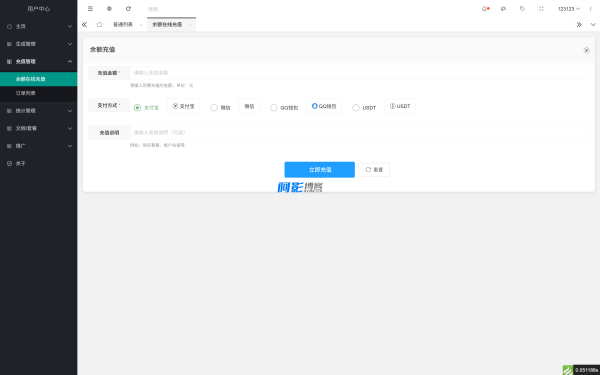Open 余额在线充值 in the sidebar
Image resolution: width=600 pixels, height=375 pixels.
click(39, 79)
